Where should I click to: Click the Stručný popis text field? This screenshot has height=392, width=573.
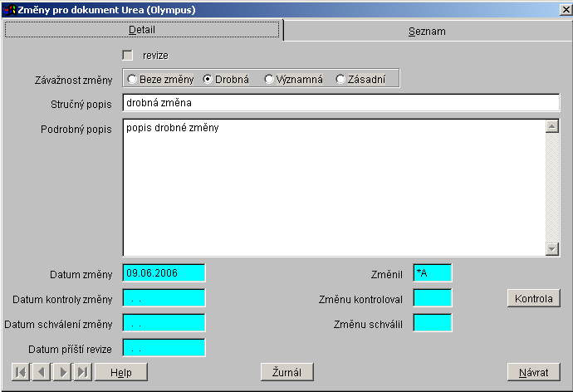point(340,103)
